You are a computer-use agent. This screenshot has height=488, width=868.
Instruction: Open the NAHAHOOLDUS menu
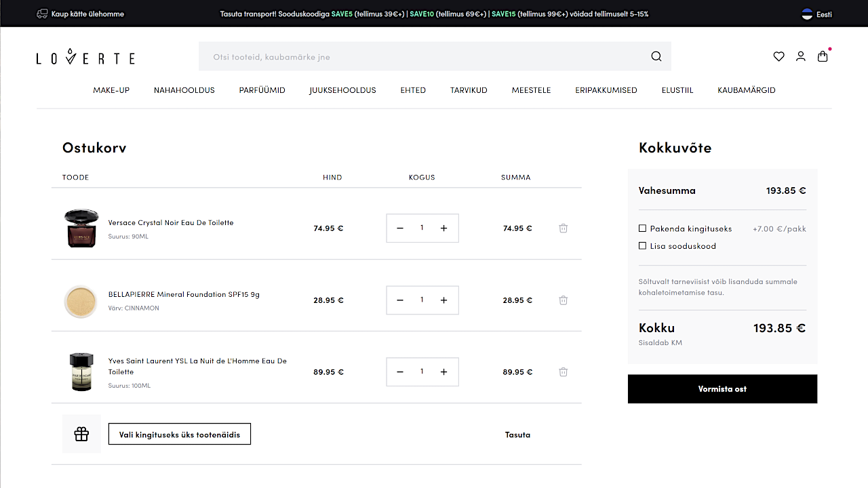[184, 90]
